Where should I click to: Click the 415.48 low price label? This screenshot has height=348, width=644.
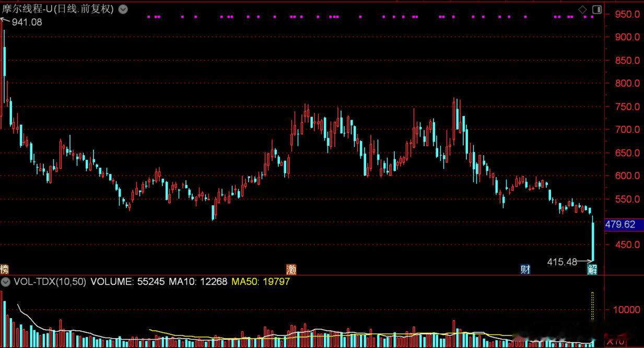click(562, 261)
